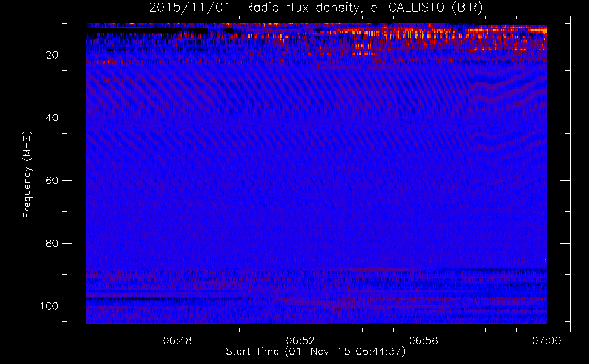Click the 07:00 time tick label
This screenshot has width=589, height=364.
point(546,341)
